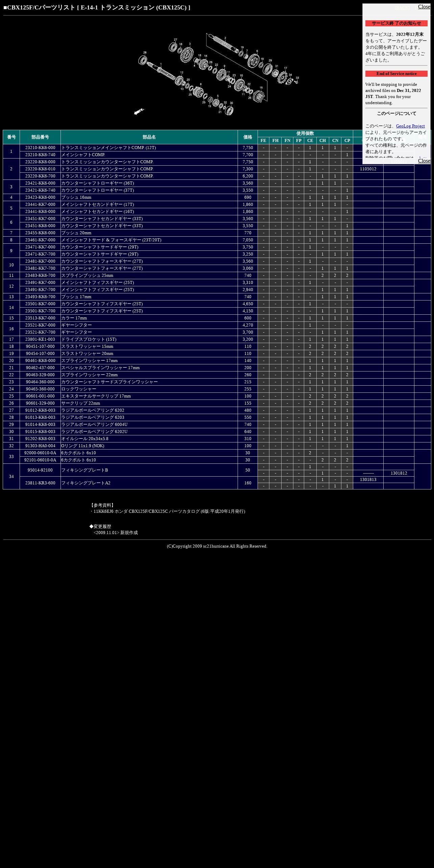Click the FH column header
Viewport: 434px width, 868px height.
tap(275, 141)
